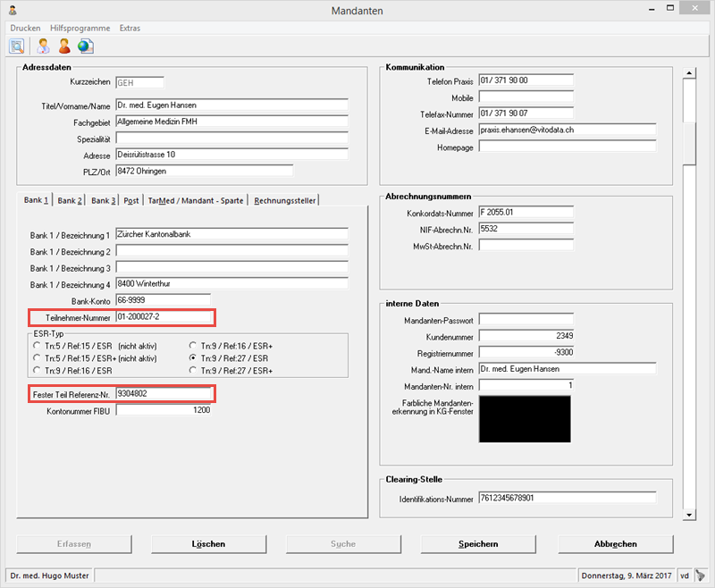Click the Dr. med. Hugo Muster status text
The image size is (715, 588).
click(49, 575)
